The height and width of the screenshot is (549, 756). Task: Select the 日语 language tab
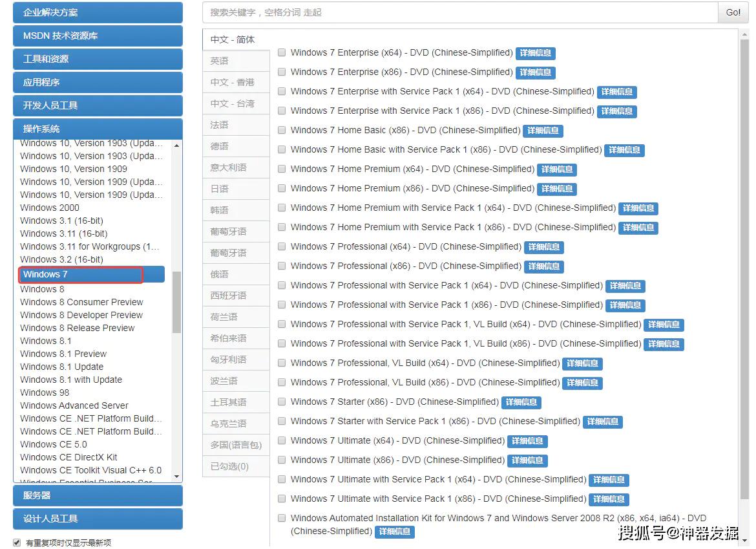(236, 189)
